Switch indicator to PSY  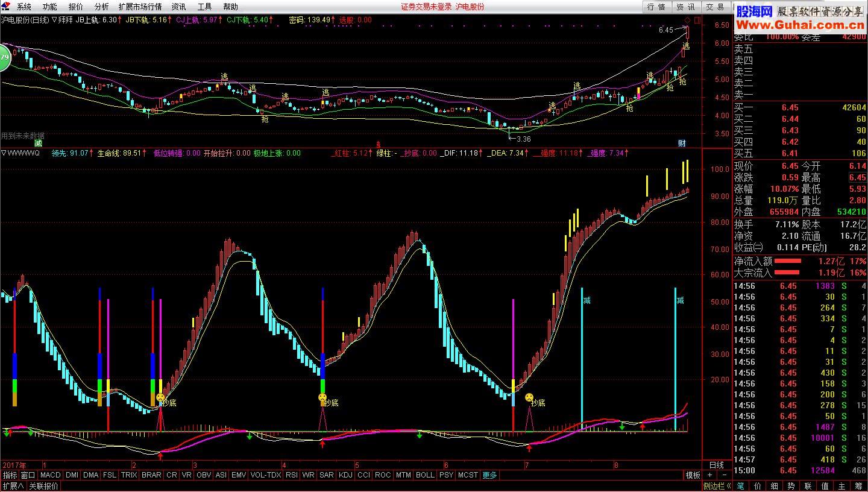tap(446, 475)
